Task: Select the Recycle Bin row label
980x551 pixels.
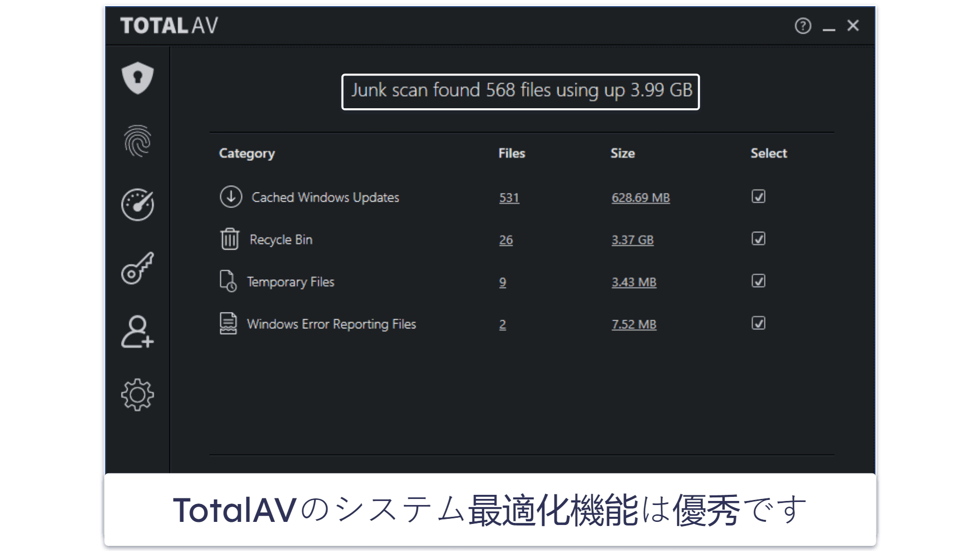Action: 281,240
